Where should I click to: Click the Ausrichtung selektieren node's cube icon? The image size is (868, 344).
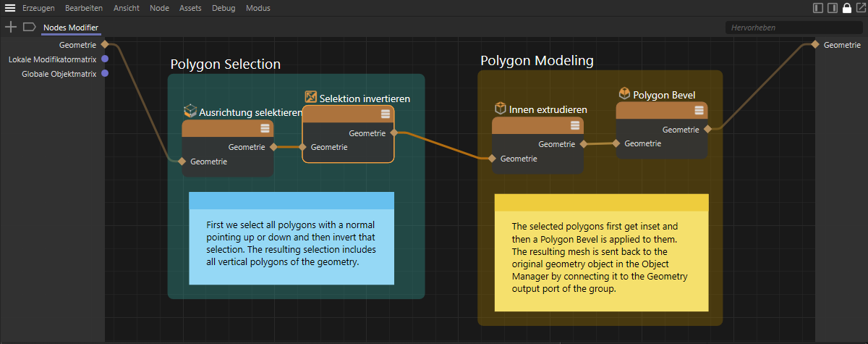tap(190, 111)
